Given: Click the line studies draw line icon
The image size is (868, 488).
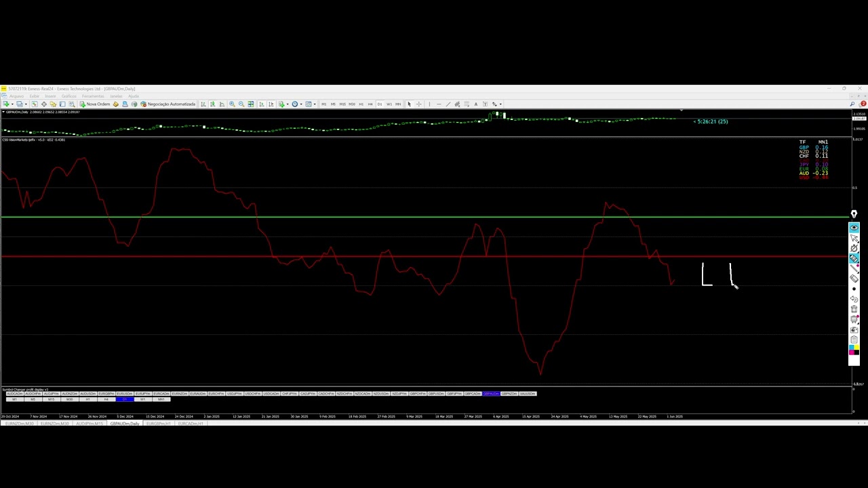Looking at the screenshot, I should click(x=448, y=104).
